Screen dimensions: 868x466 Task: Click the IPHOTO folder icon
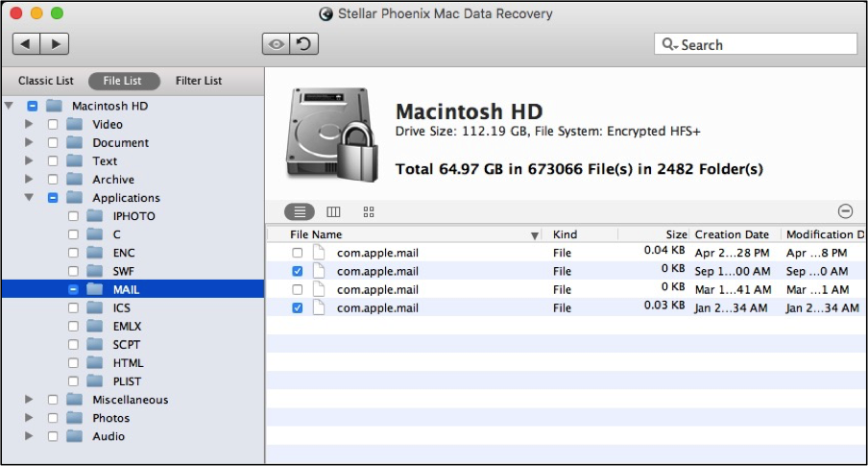(x=95, y=215)
